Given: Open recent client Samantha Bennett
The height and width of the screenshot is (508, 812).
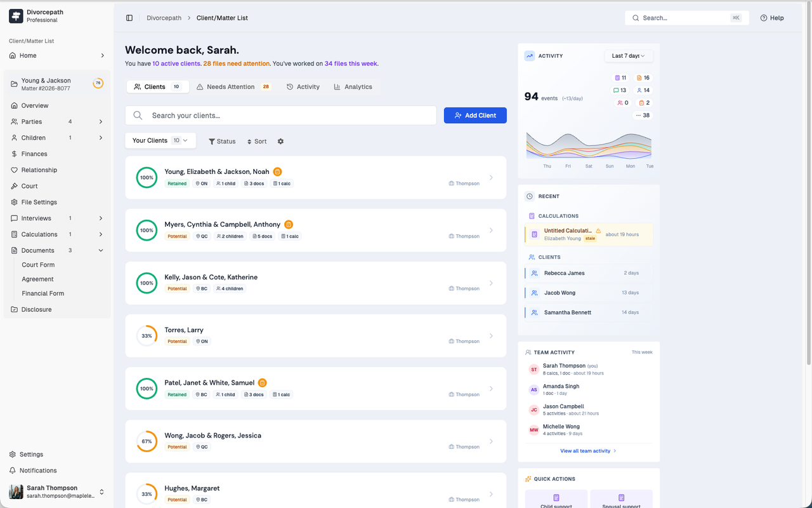Looking at the screenshot, I should (589, 312).
